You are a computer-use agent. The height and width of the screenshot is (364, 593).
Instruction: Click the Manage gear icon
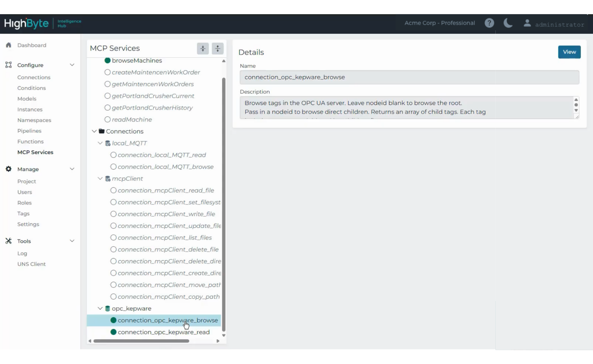click(8, 169)
